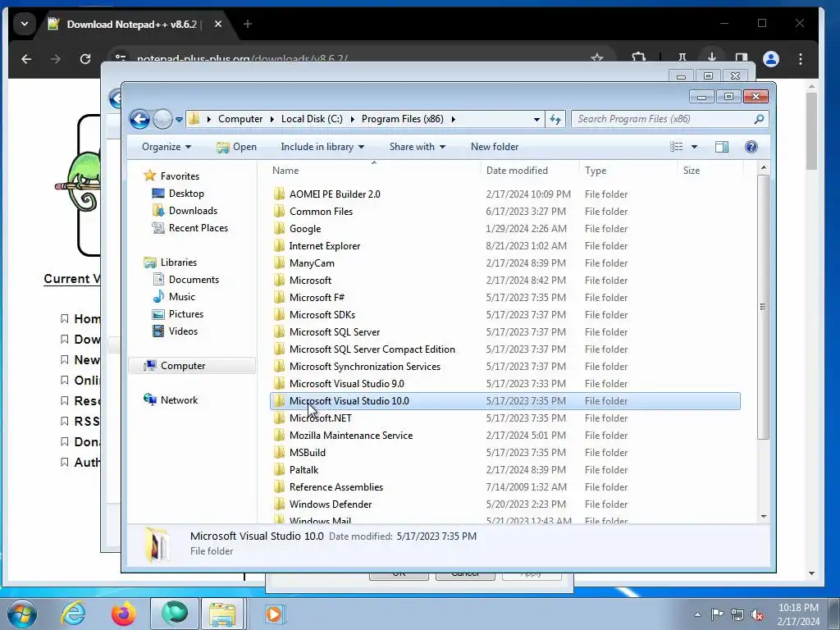840x630 pixels.
Task: Sort by the Size column header
Action: coord(691,171)
